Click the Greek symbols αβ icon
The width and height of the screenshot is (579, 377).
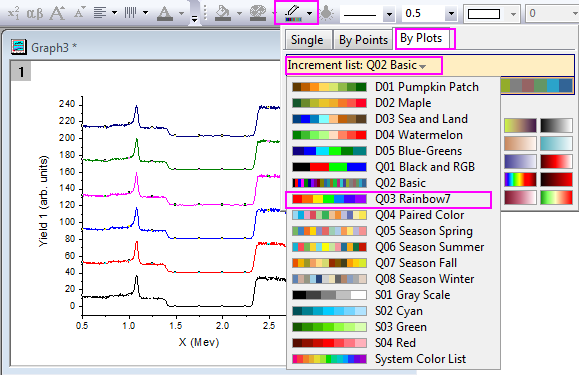[35, 14]
